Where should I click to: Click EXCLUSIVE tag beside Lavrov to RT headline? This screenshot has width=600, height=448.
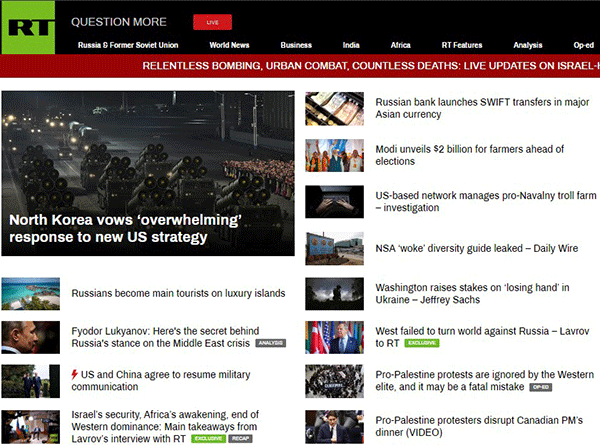click(x=422, y=343)
